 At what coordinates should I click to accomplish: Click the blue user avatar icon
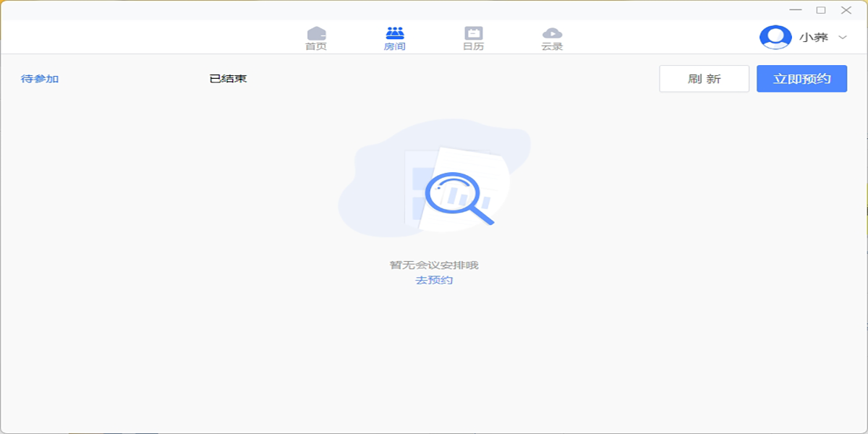tap(775, 38)
